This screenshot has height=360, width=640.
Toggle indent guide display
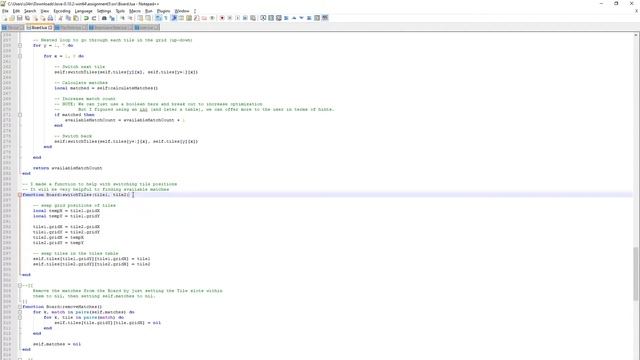click(x=173, y=18)
